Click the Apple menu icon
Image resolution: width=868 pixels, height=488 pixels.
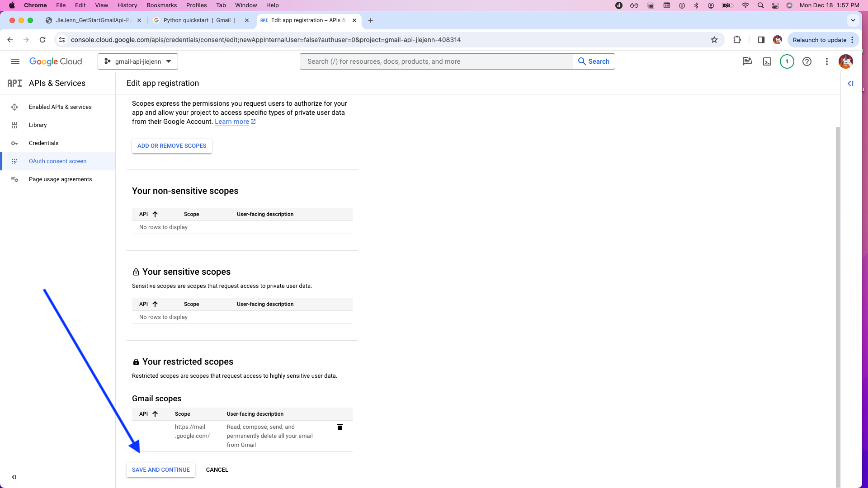tap(12, 5)
